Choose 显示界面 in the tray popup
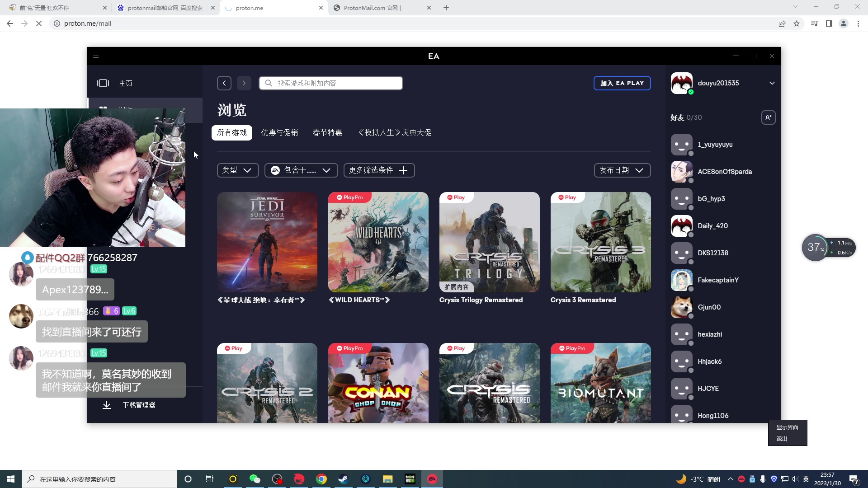The image size is (868, 488). 787,427
